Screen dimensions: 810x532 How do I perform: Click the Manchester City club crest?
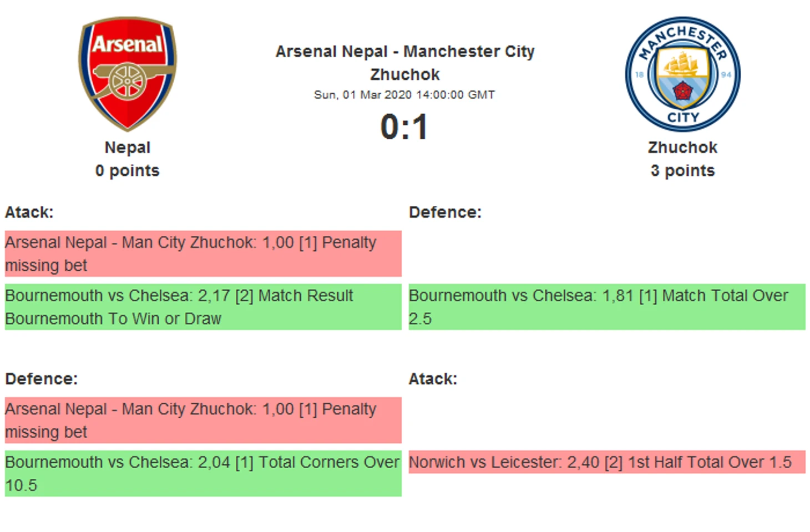(x=682, y=74)
